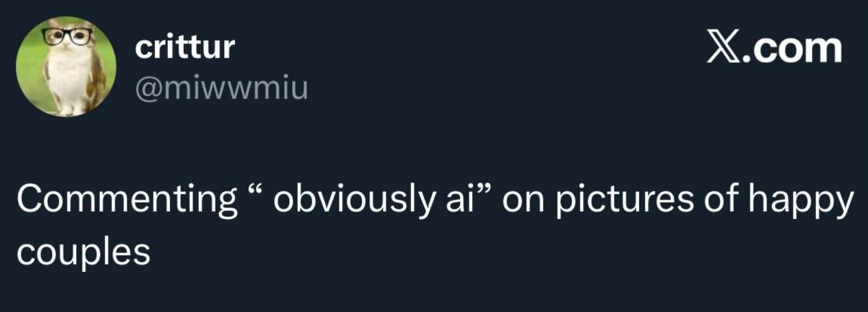Click the glasses on the cat avatar
This screenshot has height=312, width=868.
[68, 36]
